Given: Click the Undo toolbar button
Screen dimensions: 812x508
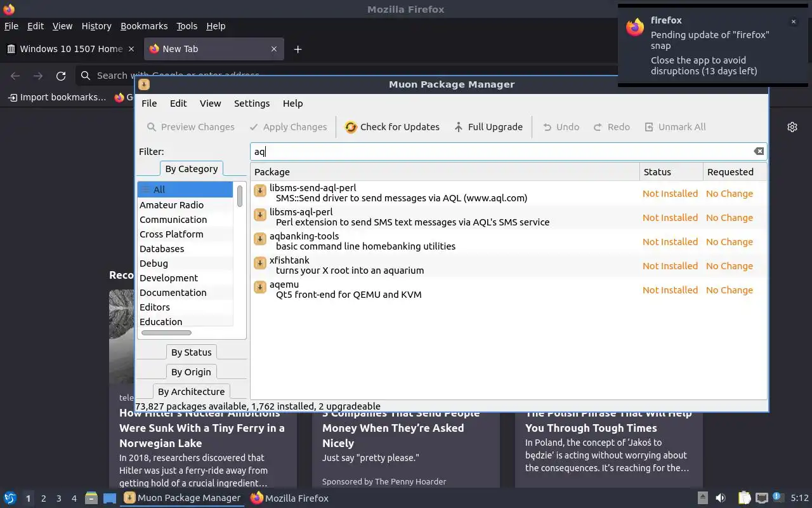Looking at the screenshot, I should pyautogui.click(x=561, y=127).
